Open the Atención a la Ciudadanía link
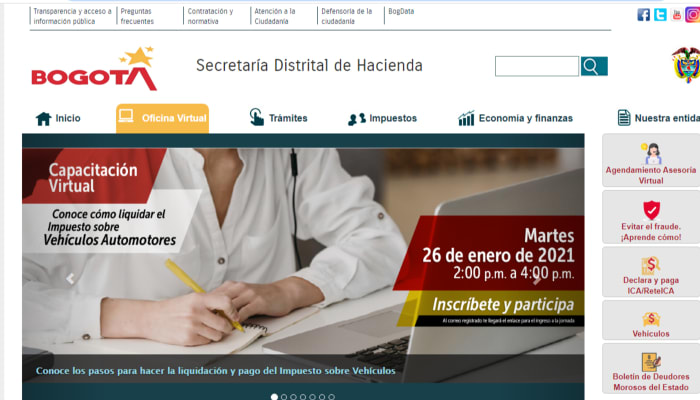Viewport: 700px width, 400px height. tap(275, 16)
